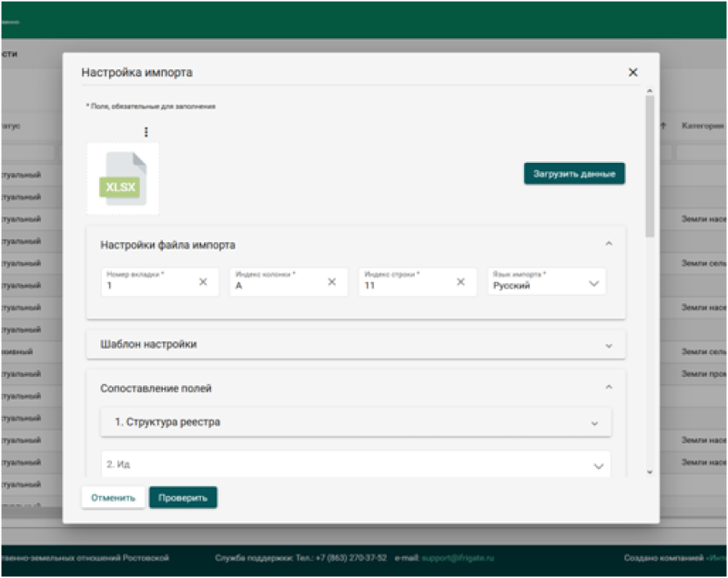Clear the Индекс строки field value
The height and width of the screenshot is (578, 728).
460,282
